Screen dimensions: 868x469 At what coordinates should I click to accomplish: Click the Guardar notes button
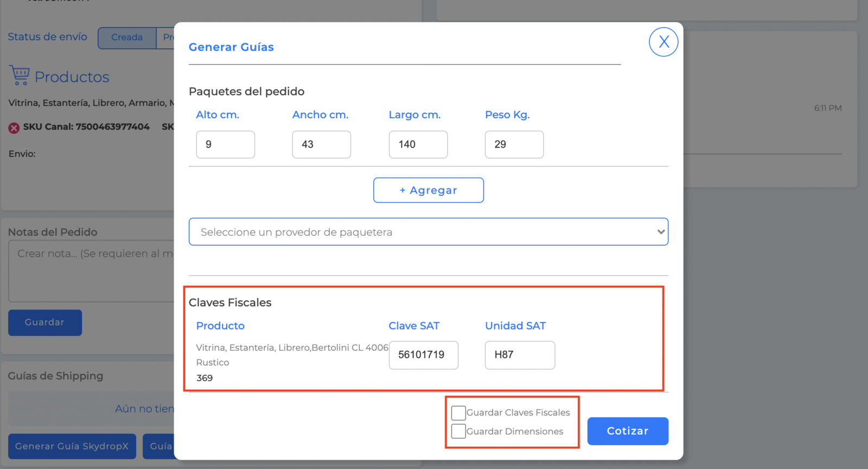point(45,322)
